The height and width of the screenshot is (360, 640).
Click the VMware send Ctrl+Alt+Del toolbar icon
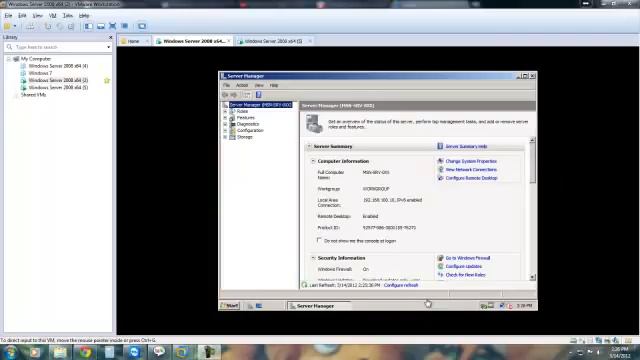pos(30,26)
